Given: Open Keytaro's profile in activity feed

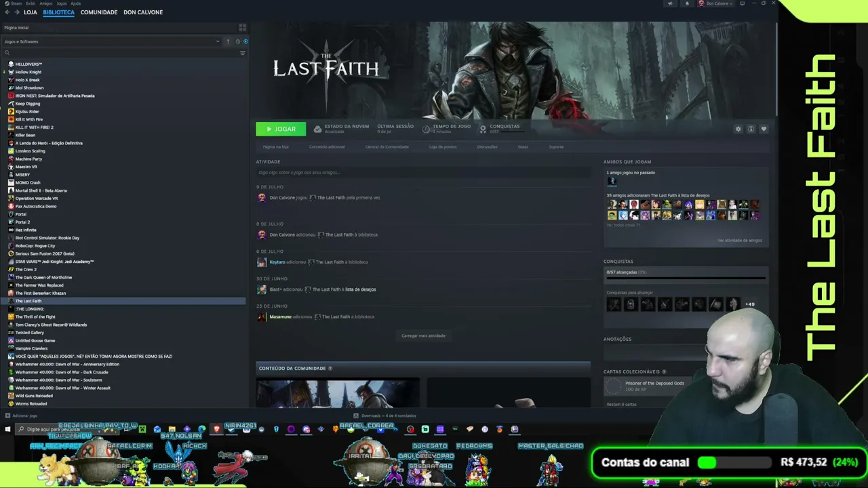Looking at the screenshot, I should coord(277,262).
